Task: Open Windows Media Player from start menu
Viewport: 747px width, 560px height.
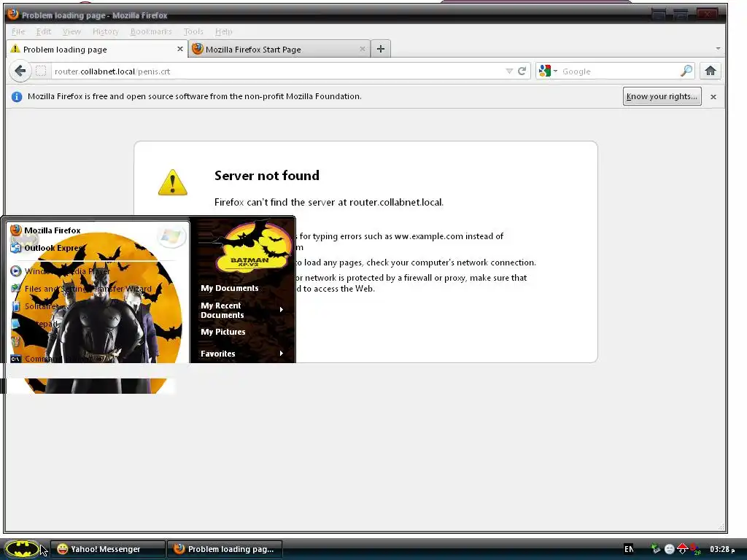Action: 60,271
